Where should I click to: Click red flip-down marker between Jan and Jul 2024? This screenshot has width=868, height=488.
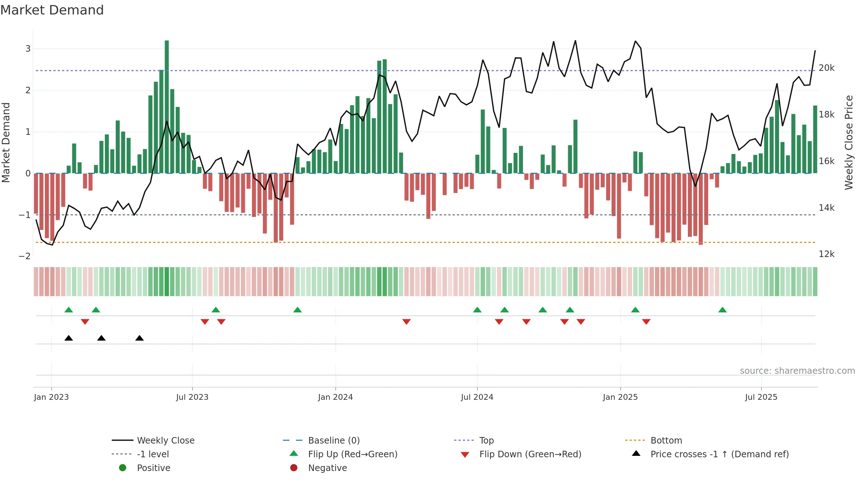tap(407, 322)
